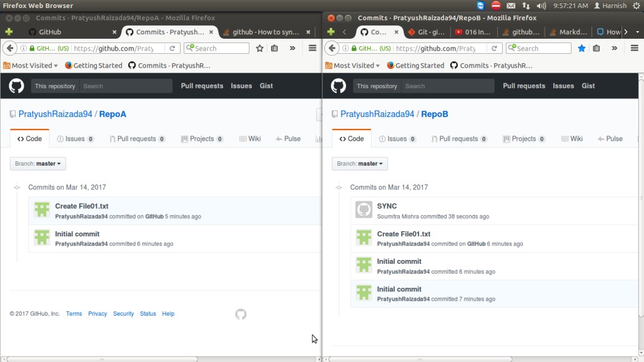The width and height of the screenshot is (644, 362).
Task: Click site info icon in RepoA URL bar
Action: pos(23,48)
